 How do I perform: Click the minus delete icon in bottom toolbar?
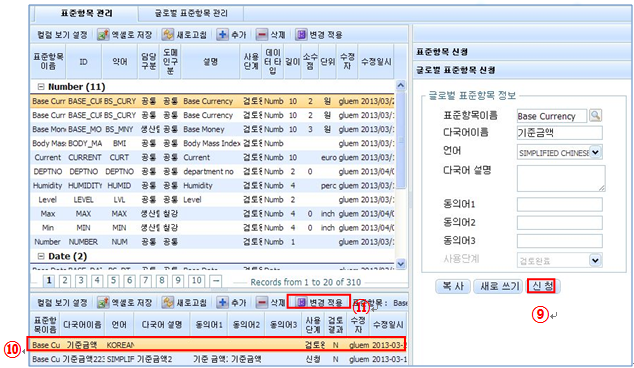point(262,302)
